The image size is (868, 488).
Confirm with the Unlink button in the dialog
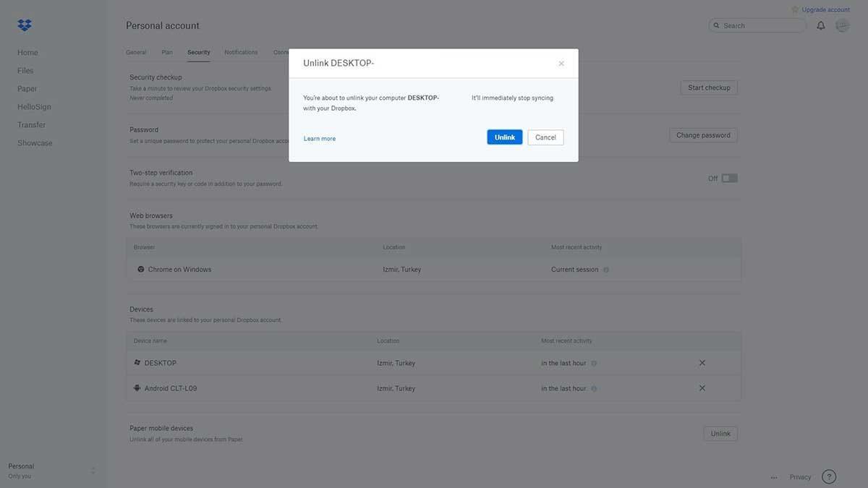pos(504,135)
